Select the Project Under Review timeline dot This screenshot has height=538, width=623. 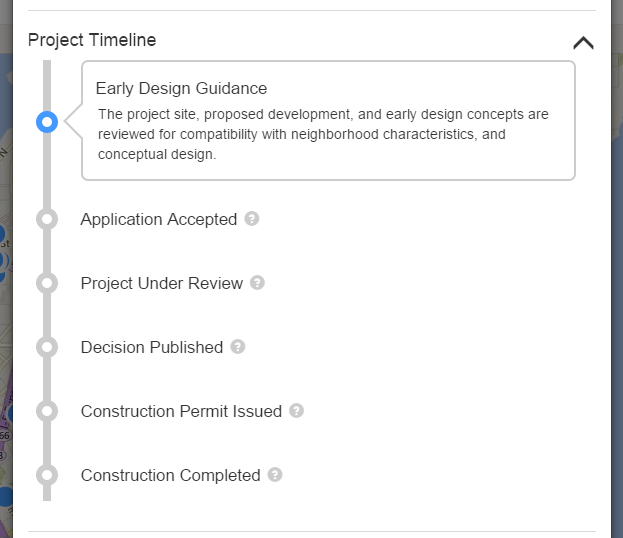coord(46,283)
